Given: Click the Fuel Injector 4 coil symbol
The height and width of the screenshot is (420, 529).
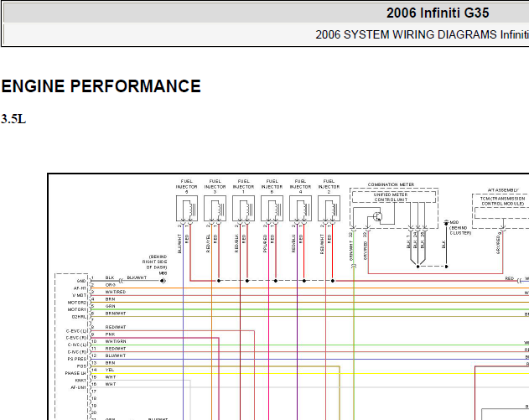Looking at the screenshot, I should [300, 209].
